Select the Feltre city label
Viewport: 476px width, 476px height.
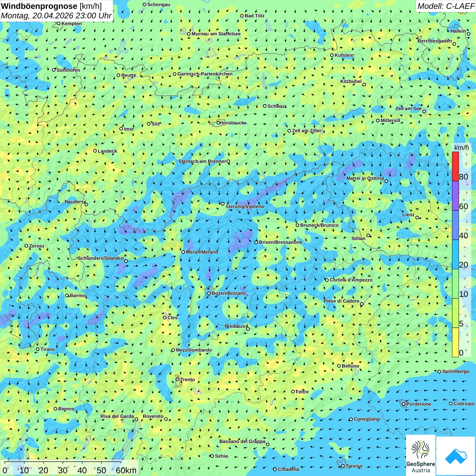pos(302,392)
